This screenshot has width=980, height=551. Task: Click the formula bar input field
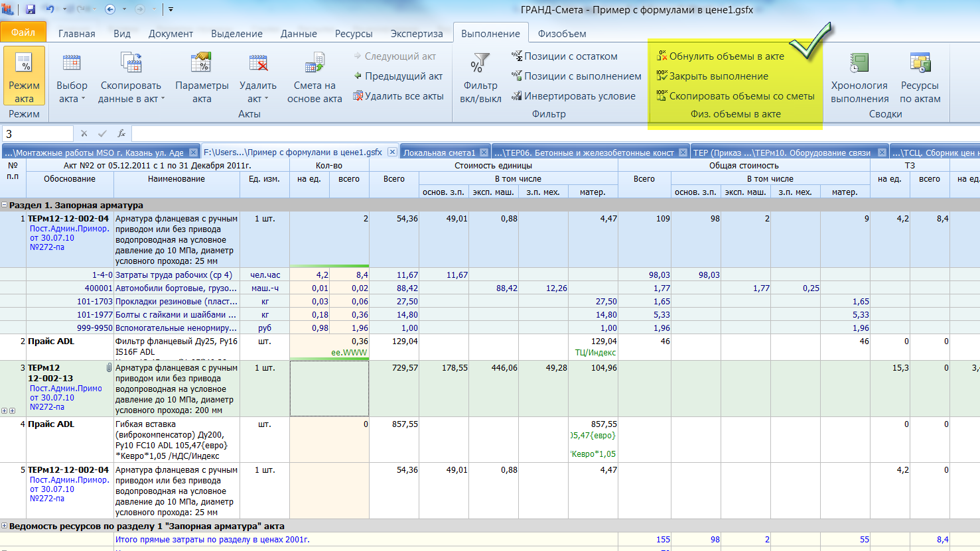[x=555, y=133]
